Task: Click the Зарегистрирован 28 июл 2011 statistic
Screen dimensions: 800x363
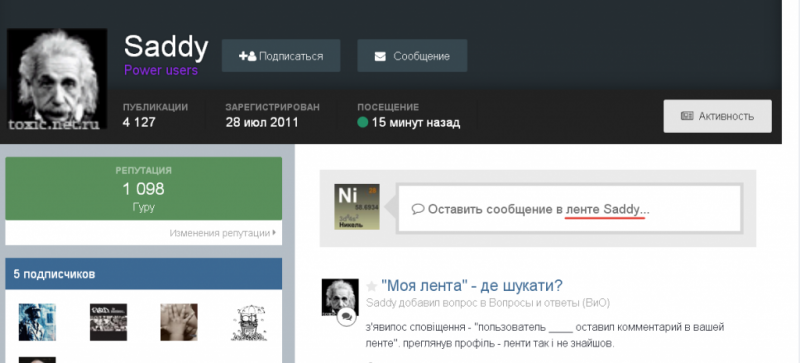Action: tap(272, 115)
